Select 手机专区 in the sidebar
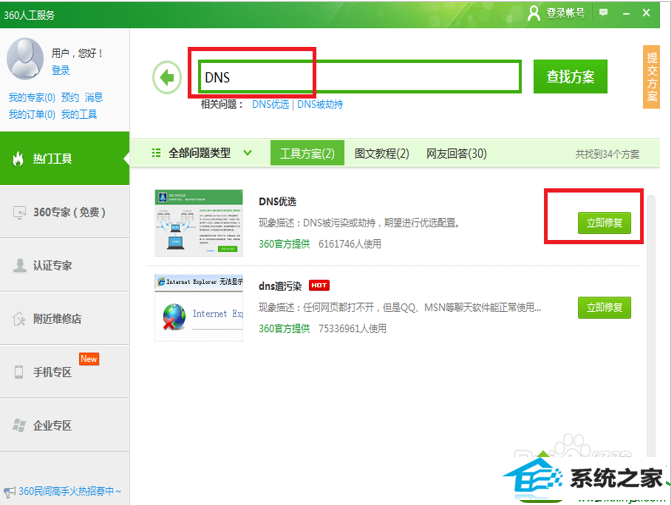 (x=65, y=372)
